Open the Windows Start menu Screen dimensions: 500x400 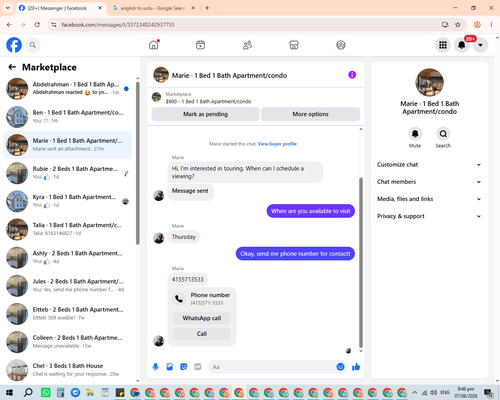click(x=9, y=392)
